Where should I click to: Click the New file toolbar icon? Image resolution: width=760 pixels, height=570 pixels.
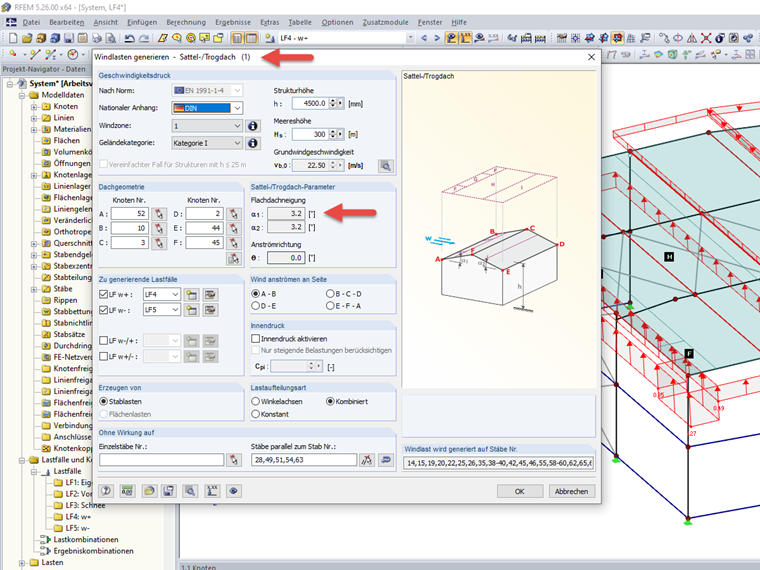13,38
